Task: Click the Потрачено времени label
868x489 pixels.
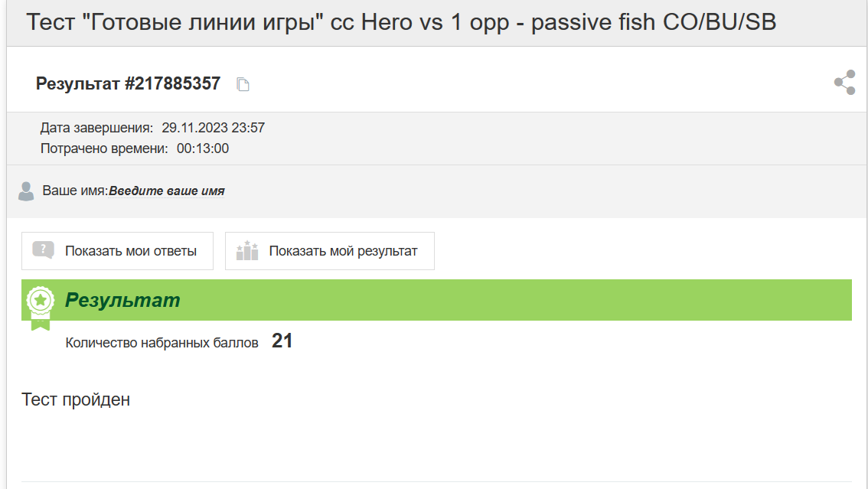Action: (x=104, y=148)
